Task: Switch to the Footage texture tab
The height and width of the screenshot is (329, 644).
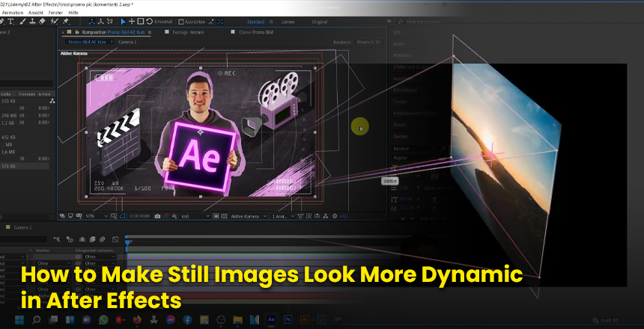Action: point(188,32)
